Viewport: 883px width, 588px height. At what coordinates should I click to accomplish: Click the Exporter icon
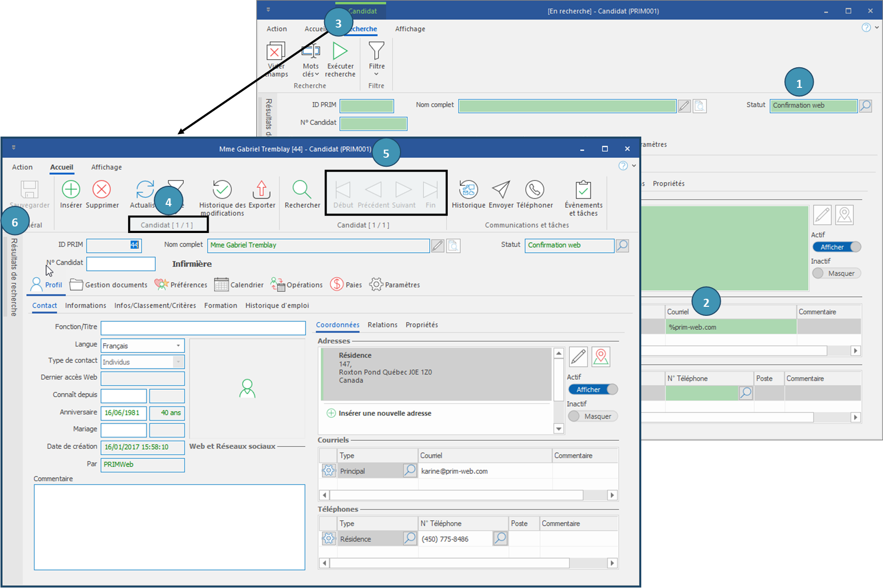coord(261,190)
